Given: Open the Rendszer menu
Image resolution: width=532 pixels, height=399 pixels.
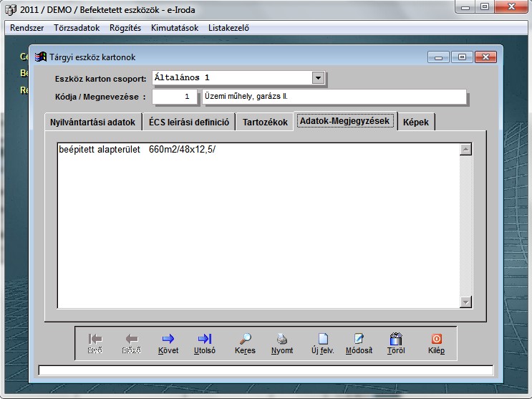Looking at the screenshot, I should point(27,28).
